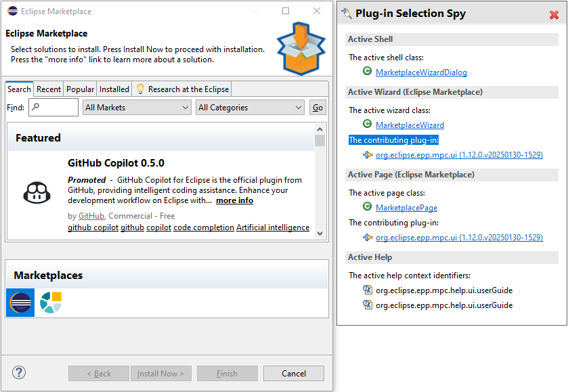Click the GitHub Copilot more info link
The width and height of the screenshot is (568, 392).
(234, 200)
